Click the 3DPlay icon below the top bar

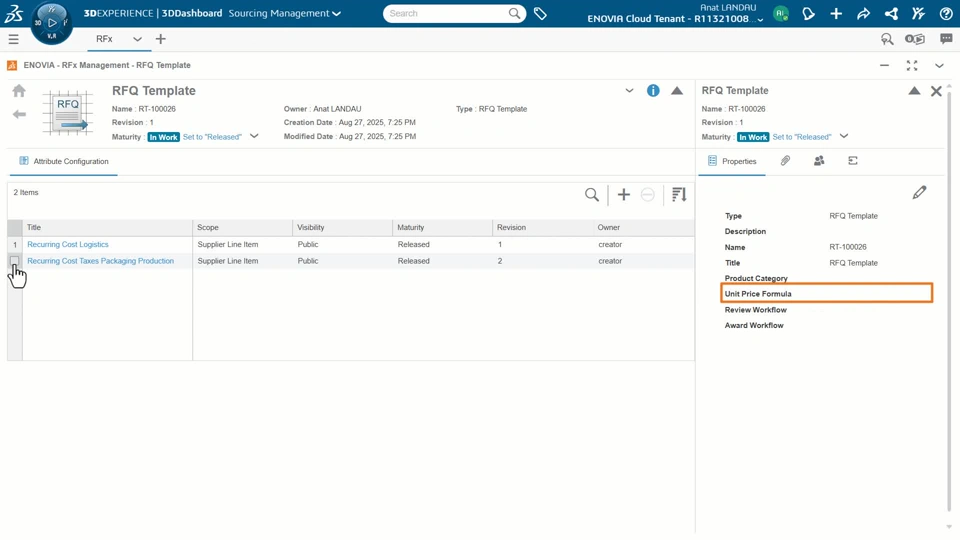[915, 39]
